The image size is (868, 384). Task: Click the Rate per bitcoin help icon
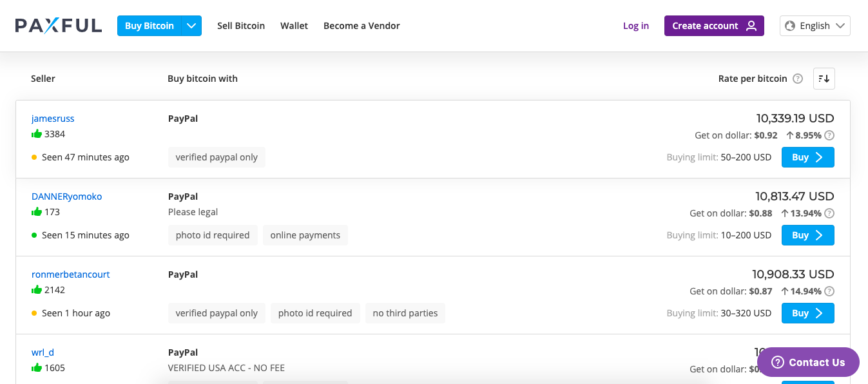pyautogui.click(x=798, y=79)
